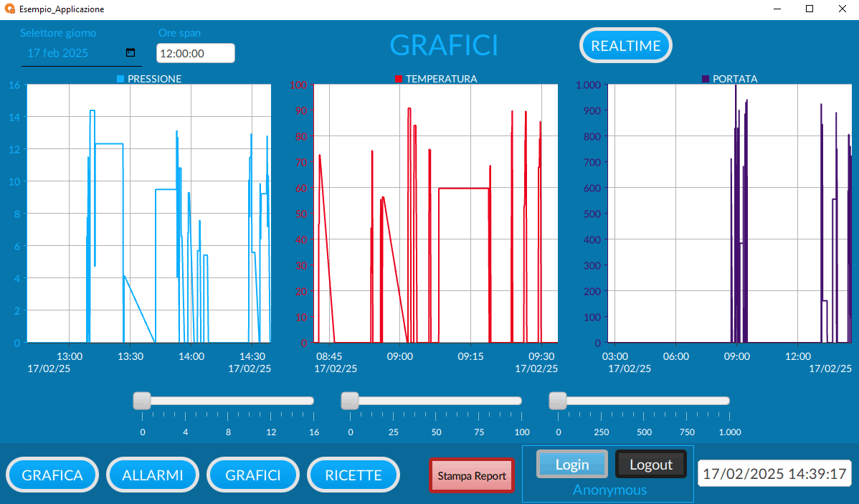Minimize the application window

coord(777,9)
